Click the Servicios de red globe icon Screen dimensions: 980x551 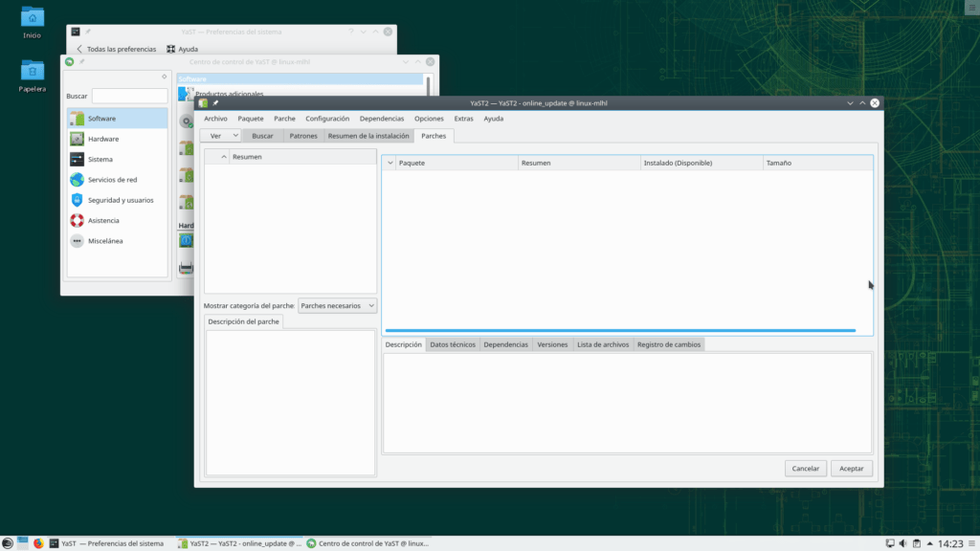pyautogui.click(x=77, y=180)
